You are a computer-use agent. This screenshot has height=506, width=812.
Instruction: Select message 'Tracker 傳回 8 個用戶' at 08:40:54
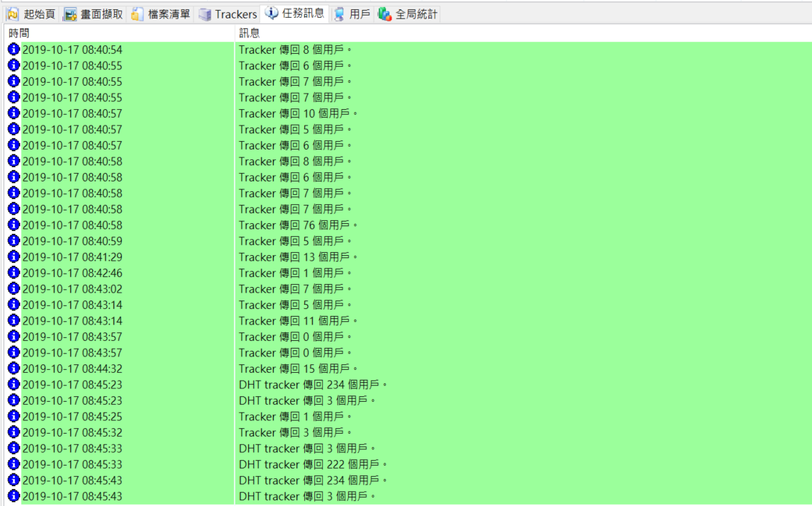(295, 50)
